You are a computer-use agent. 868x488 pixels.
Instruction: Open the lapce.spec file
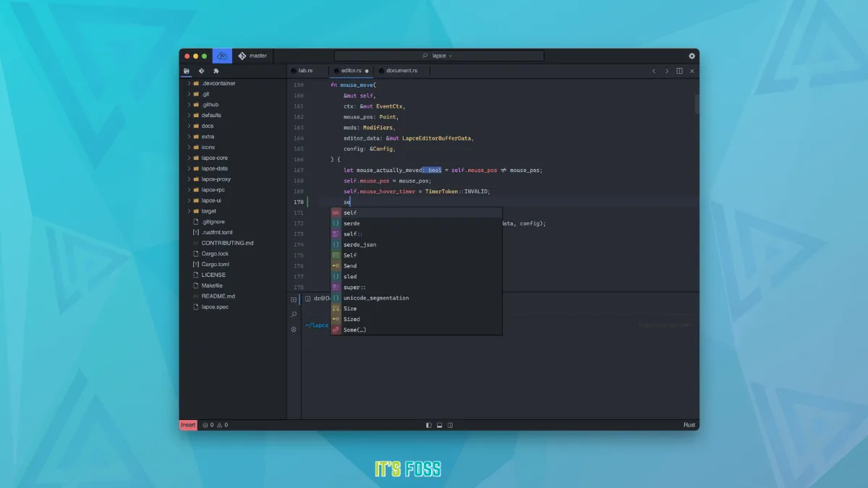(233, 307)
